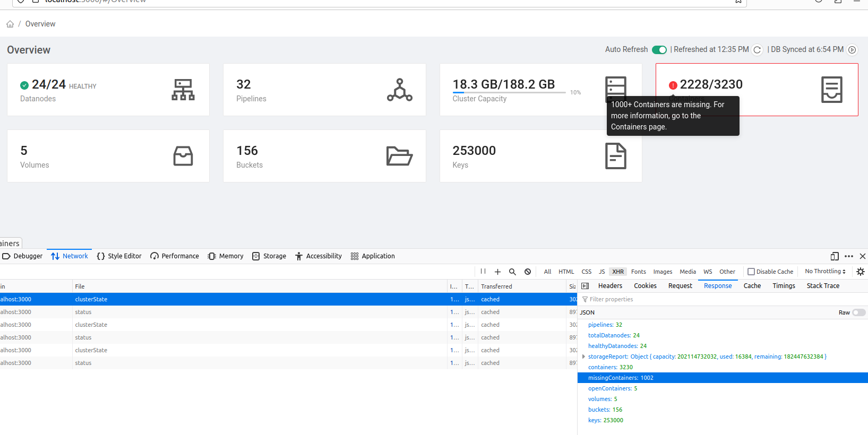The height and width of the screenshot is (435, 868).
Task: Click the home breadcrumb icon
Action: (10, 24)
